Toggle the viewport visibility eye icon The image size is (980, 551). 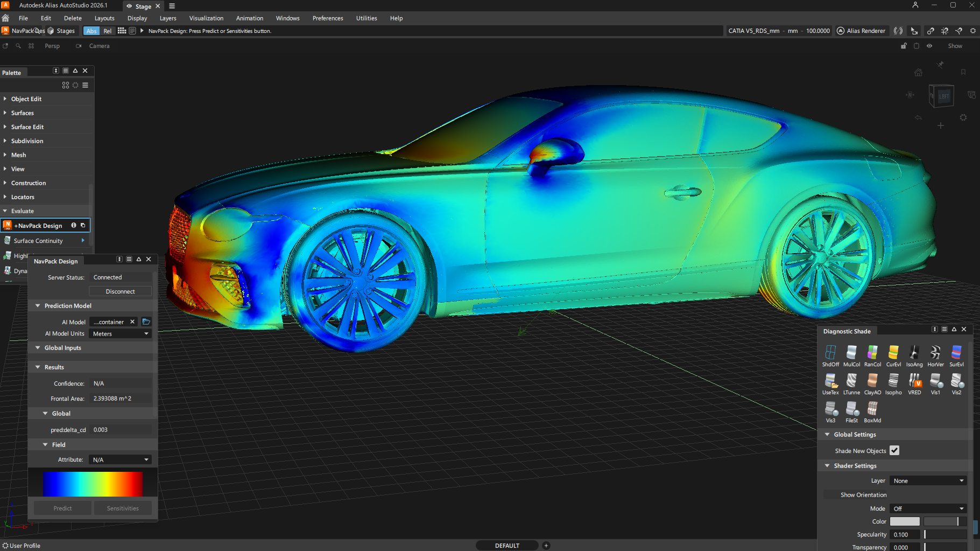coord(929,46)
